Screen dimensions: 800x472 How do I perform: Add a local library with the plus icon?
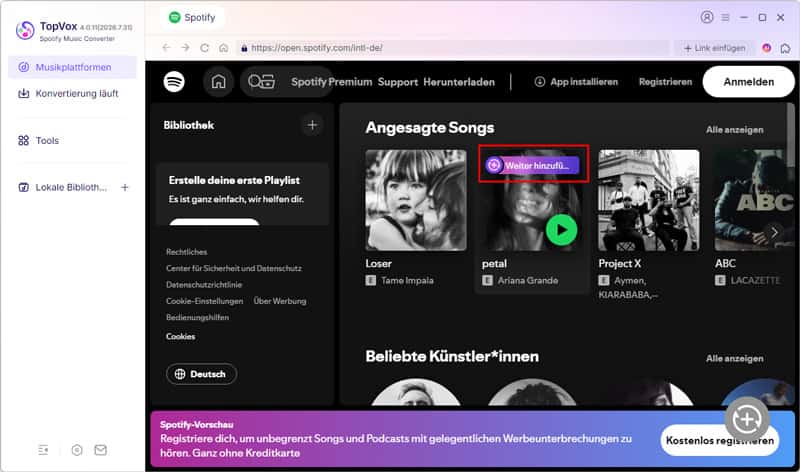(124, 187)
